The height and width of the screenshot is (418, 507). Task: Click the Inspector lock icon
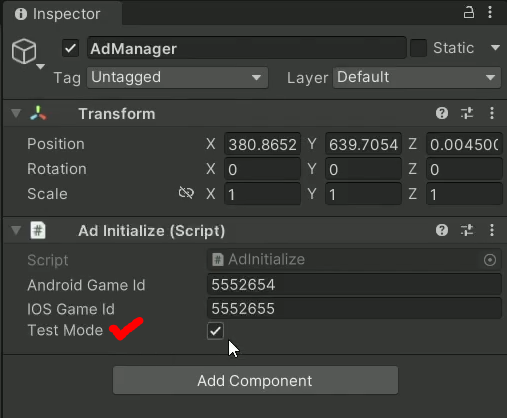469,13
